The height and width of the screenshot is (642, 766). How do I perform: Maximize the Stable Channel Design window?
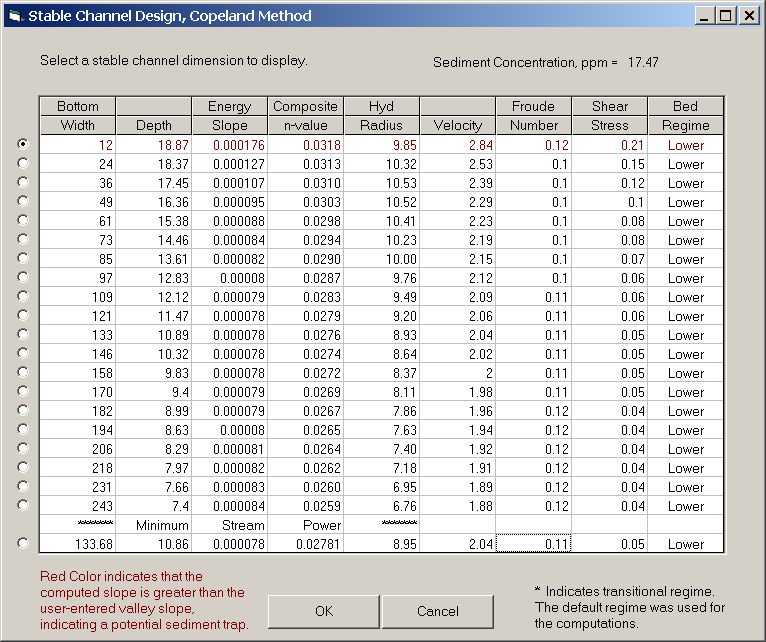(725, 16)
